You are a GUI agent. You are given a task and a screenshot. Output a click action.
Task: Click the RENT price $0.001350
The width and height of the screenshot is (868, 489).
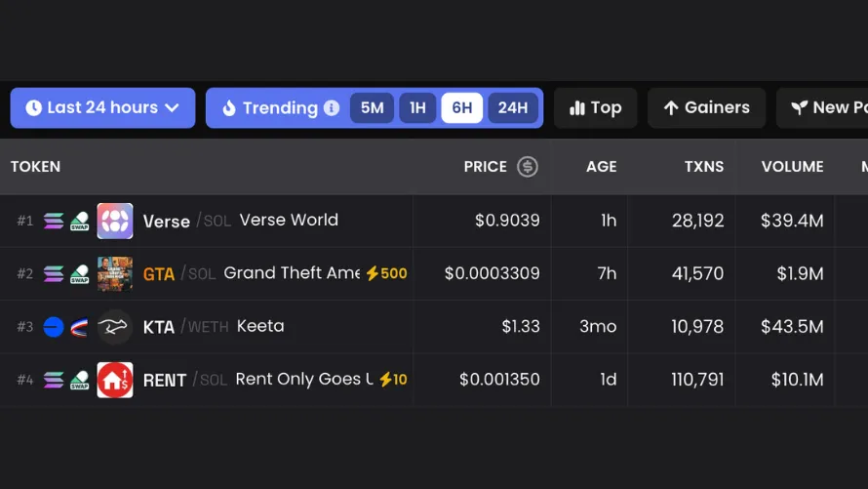[x=499, y=380]
